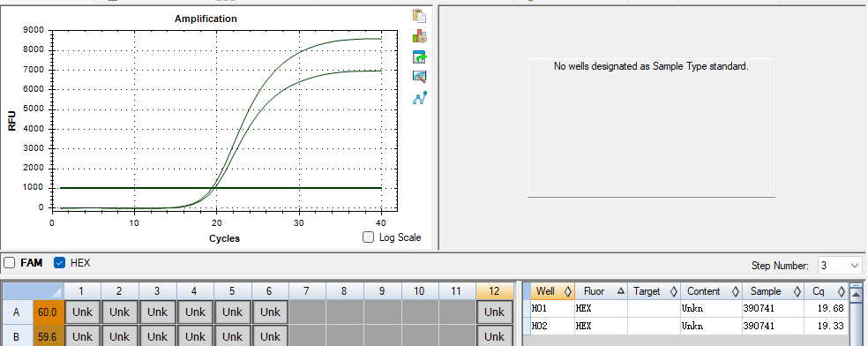Click the horizontal threshold line in Amplification chart
Image resolution: width=868 pixels, height=346 pixels.
221,188
